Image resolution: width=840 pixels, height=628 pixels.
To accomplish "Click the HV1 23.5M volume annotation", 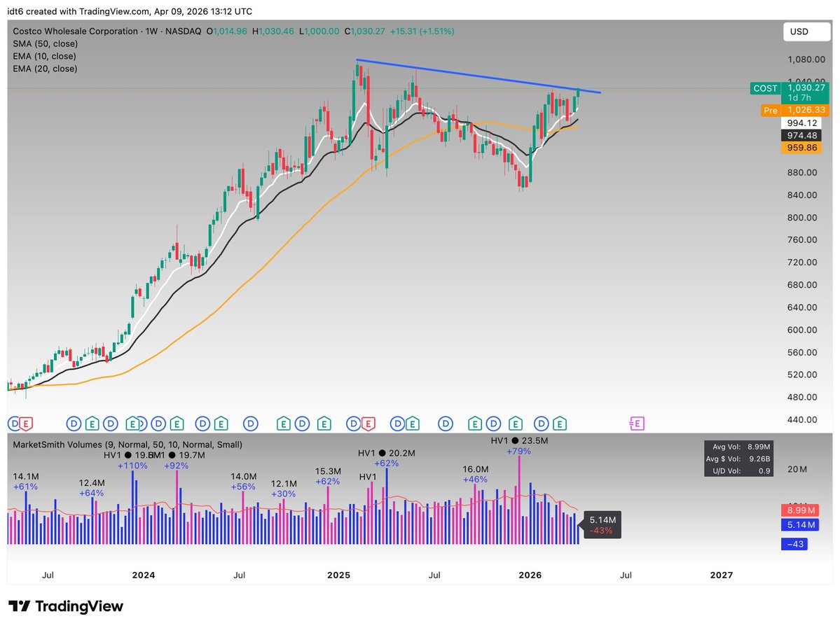I will pyautogui.click(x=519, y=440).
